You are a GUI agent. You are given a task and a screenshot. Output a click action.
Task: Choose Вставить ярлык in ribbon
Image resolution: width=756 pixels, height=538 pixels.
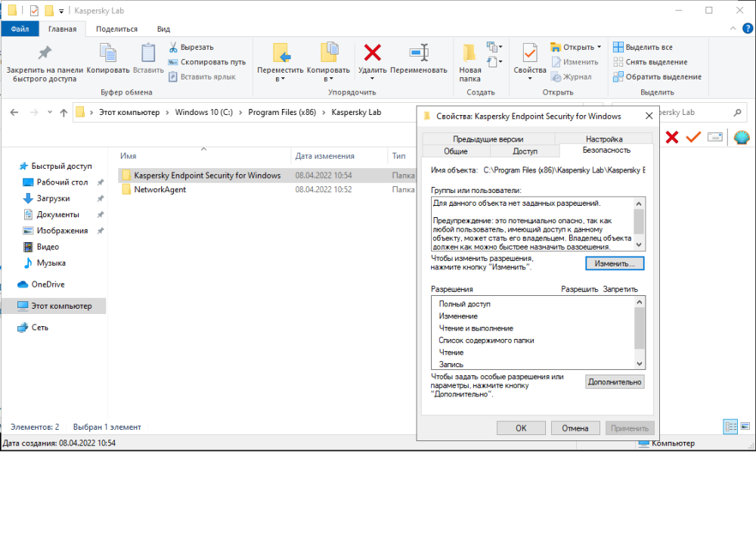click(x=202, y=76)
